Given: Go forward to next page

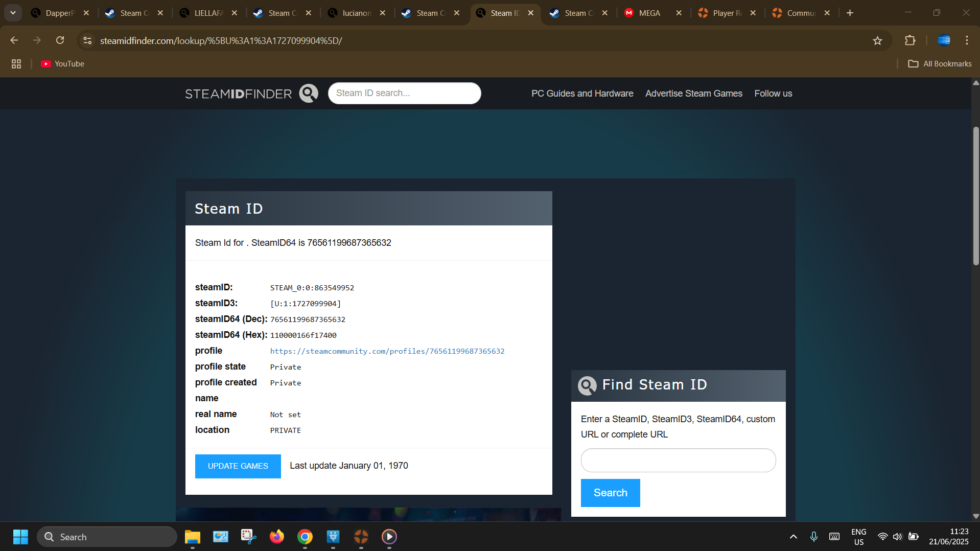Looking at the screenshot, I should [x=37, y=40].
